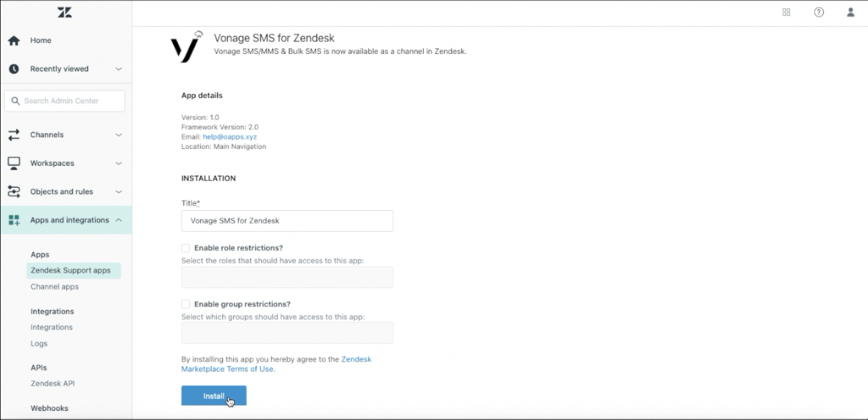This screenshot has height=420, width=868.
Task: Click the Workspaces monitor icon
Action: tap(14, 163)
